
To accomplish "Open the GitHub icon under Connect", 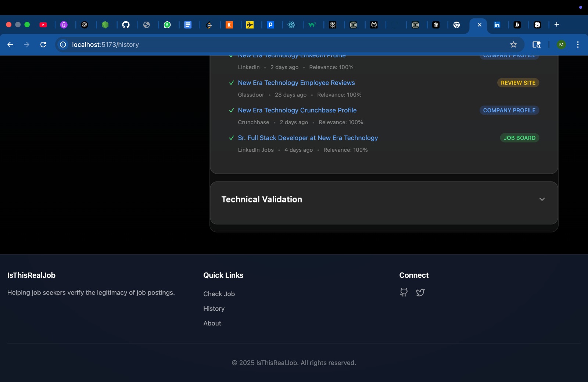I will click(x=404, y=292).
